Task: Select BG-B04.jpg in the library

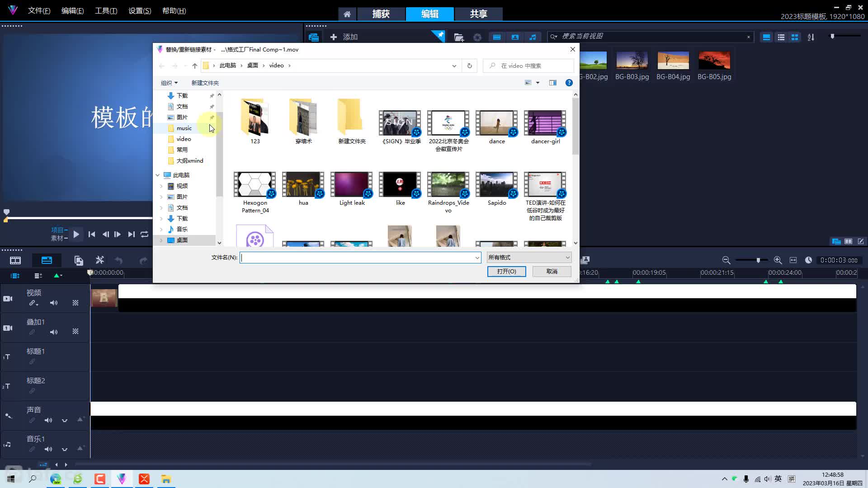Action: [673, 66]
